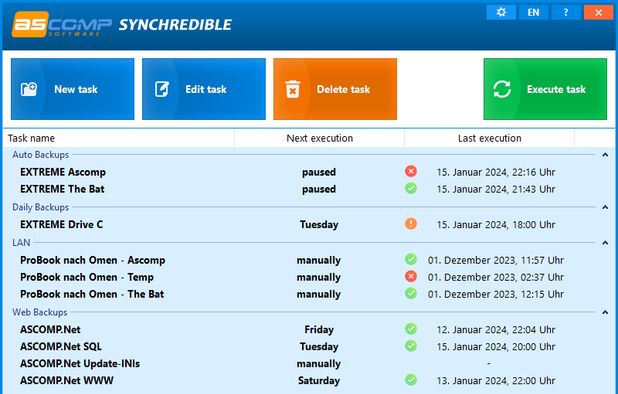Screen dimensions: 618x394
Task: Select the Daily Backups group label
Action: pos(41,207)
